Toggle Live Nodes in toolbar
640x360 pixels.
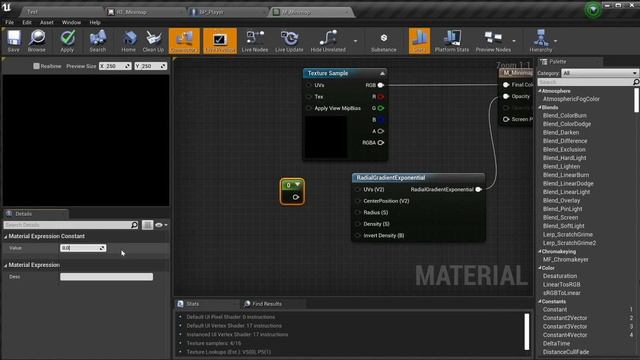tap(255, 41)
